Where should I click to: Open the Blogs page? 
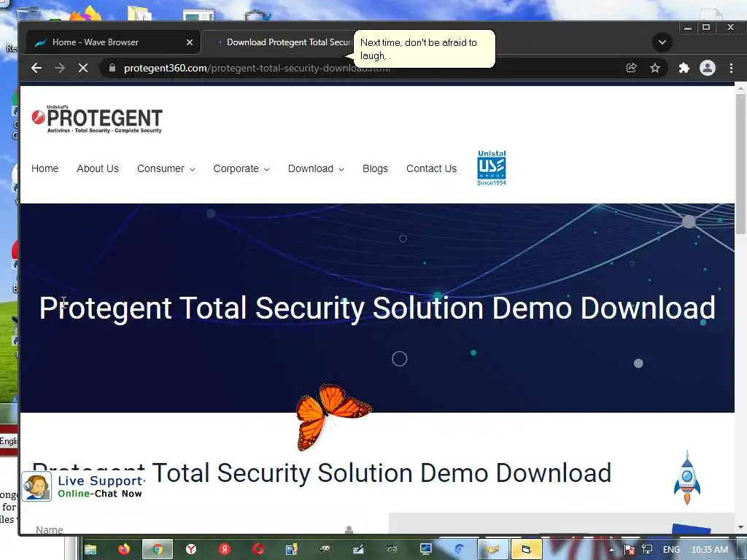[x=375, y=168]
